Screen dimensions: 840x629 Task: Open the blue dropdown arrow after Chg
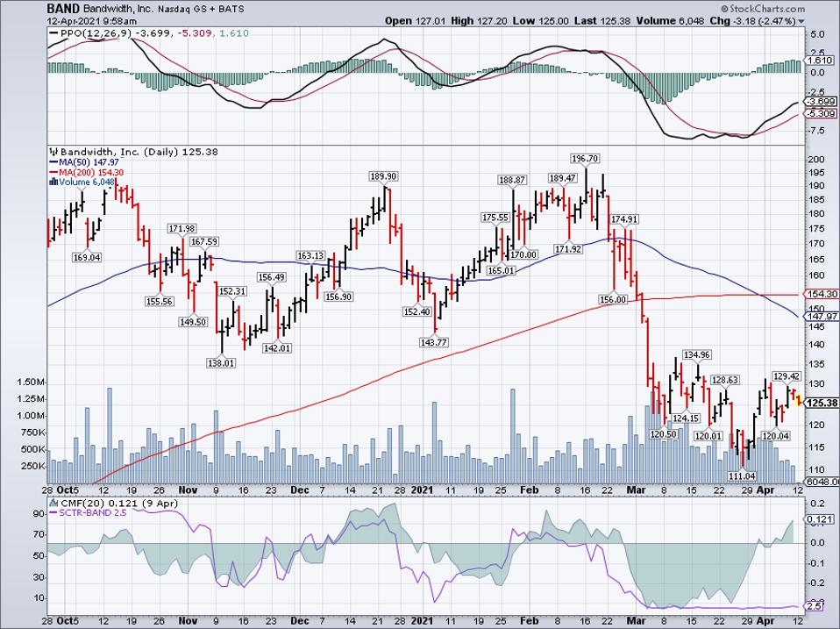tap(801, 21)
